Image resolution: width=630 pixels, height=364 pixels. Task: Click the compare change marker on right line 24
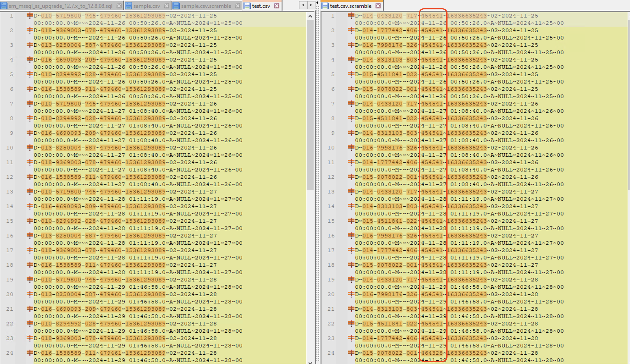pos(351,353)
